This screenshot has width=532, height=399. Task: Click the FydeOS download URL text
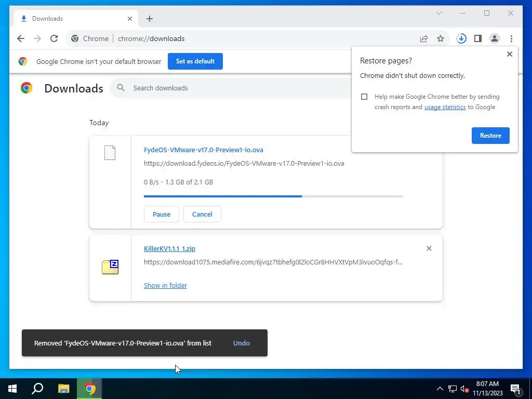click(x=244, y=163)
